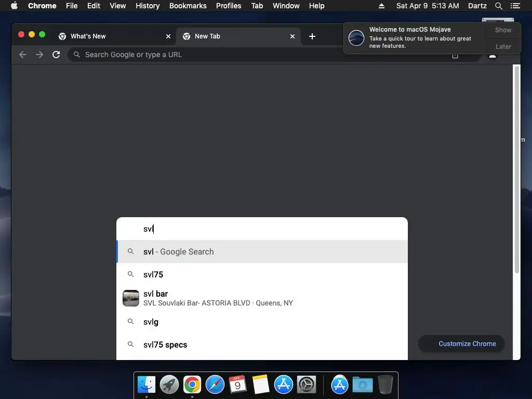This screenshot has height=399, width=532.
Task: Open the Bookmarks menu
Action: point(188,6)
